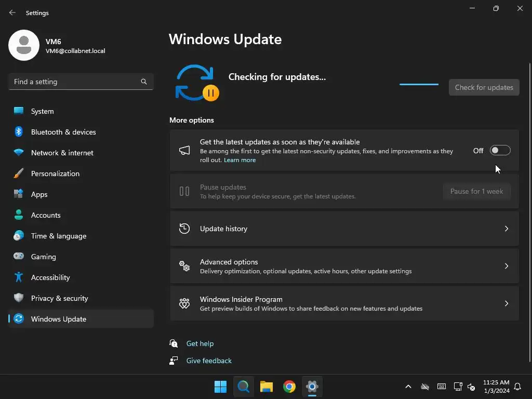Show hidden tray icons chevron
This screenshot has width=532, height=399.
point(408,387)
